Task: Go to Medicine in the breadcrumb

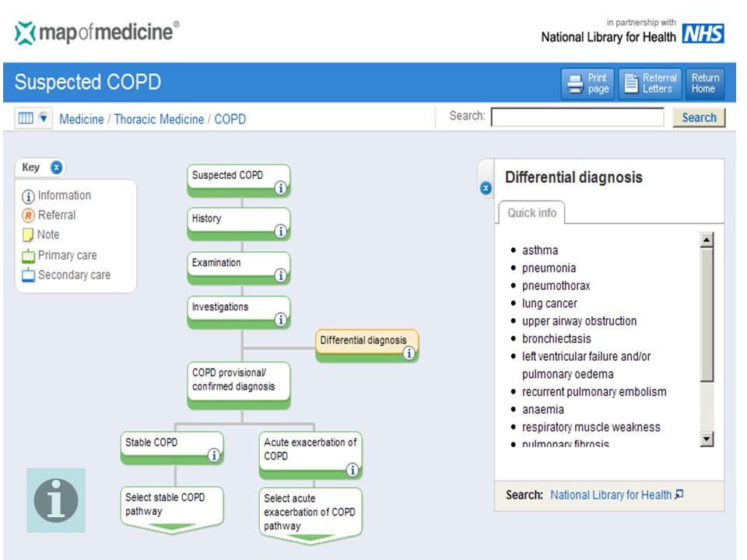Action: coord(82,119)
